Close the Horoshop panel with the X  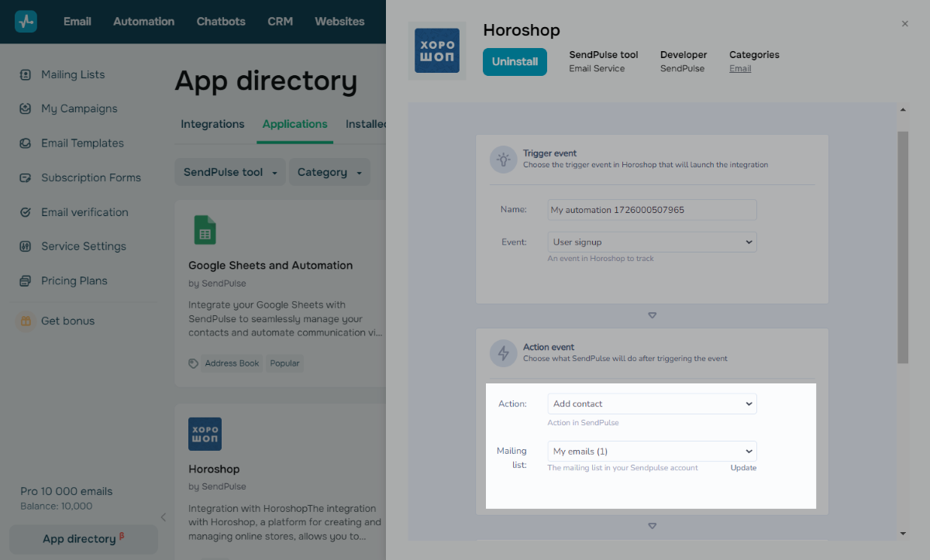904,24
